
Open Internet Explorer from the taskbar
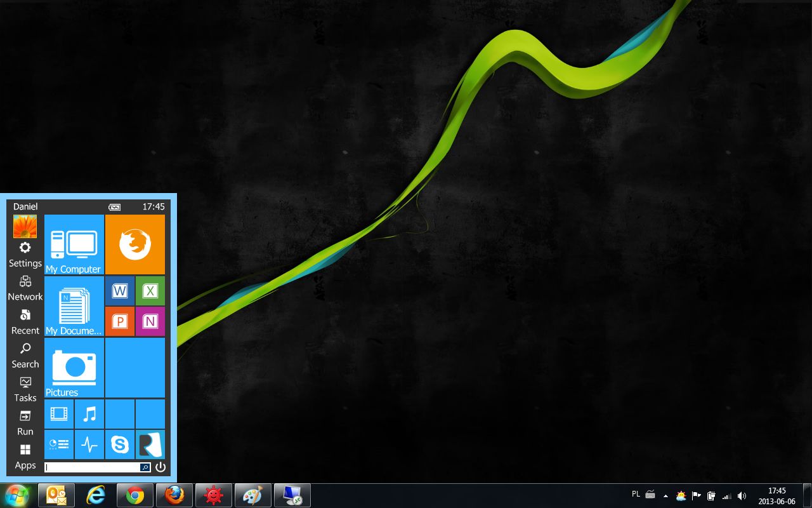click(x=96, y=495)
